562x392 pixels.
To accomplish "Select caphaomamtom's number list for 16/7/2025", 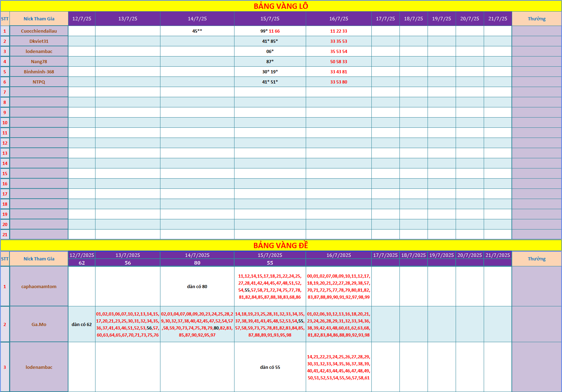I will (339, 286).
